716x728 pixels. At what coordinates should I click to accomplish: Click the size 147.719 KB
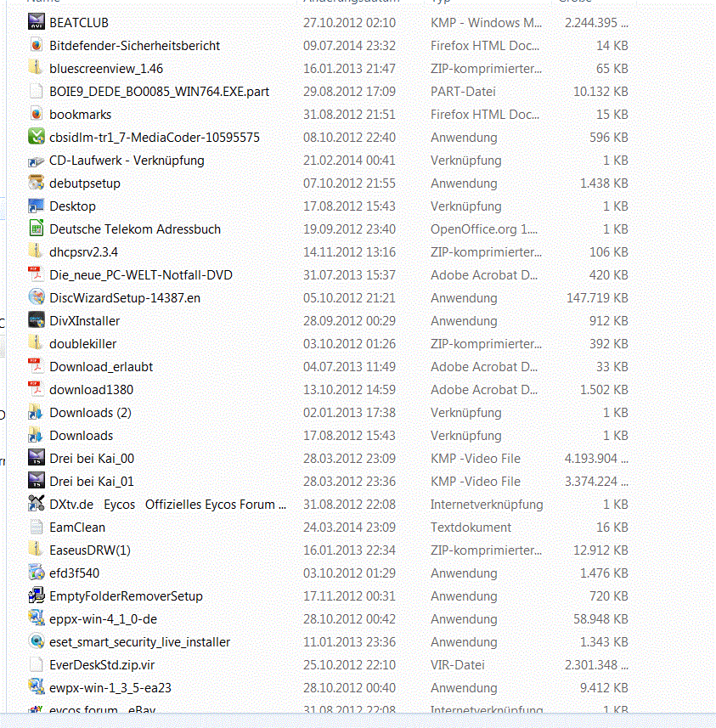[x=597, y=297]
